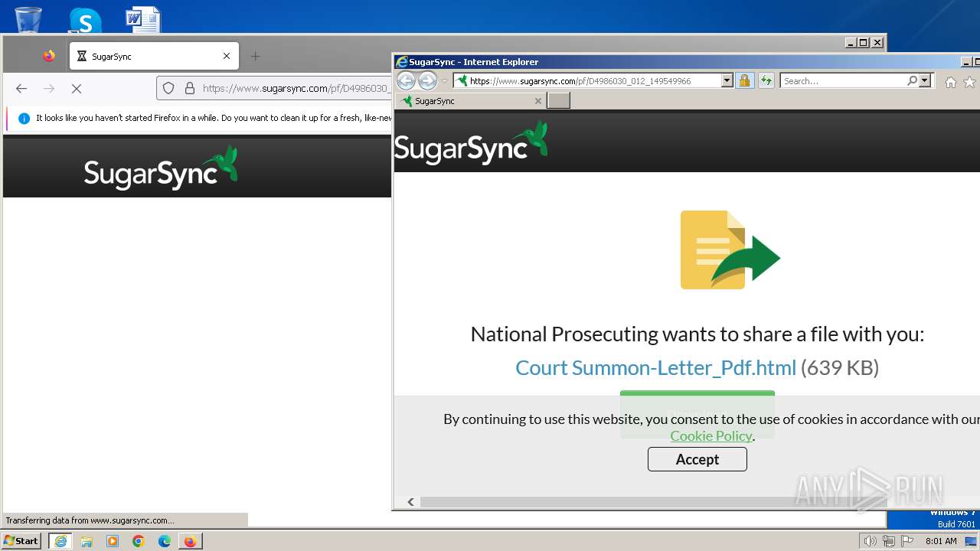The image size is (980, 551).
Task: Open Windows Media Player from the taskbar
Action: tap(113, 541)
